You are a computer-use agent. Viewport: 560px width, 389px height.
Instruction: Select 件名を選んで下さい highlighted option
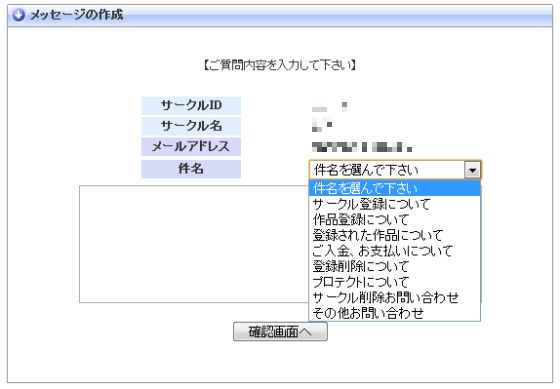click(x=395, y=189)
